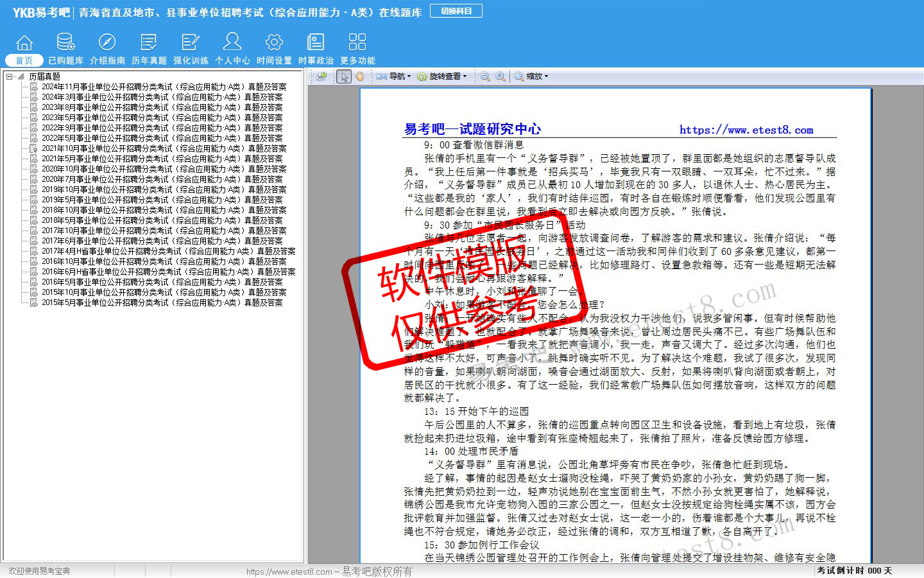
Task: Activate the hand pan tool
Action: click(x=360, y=76)
